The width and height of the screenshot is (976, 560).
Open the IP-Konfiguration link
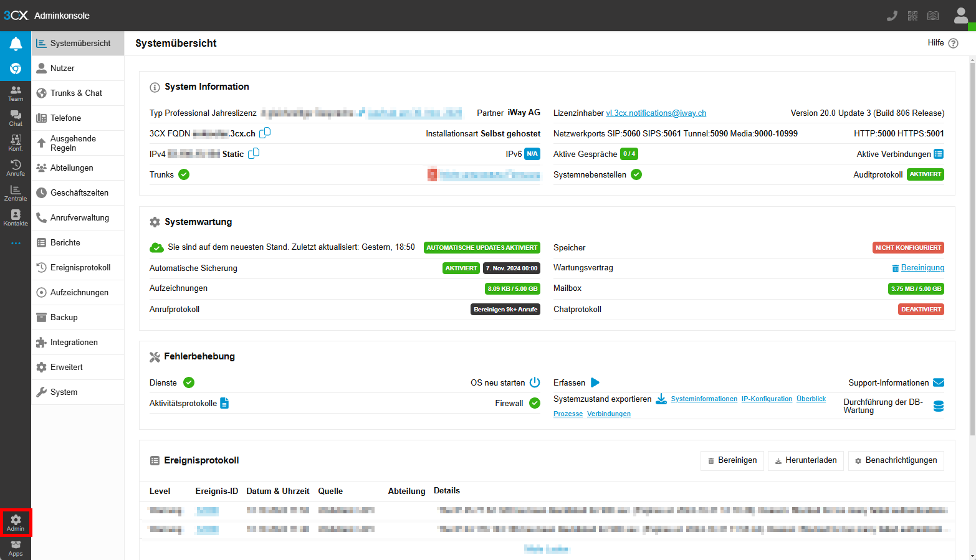767,399
